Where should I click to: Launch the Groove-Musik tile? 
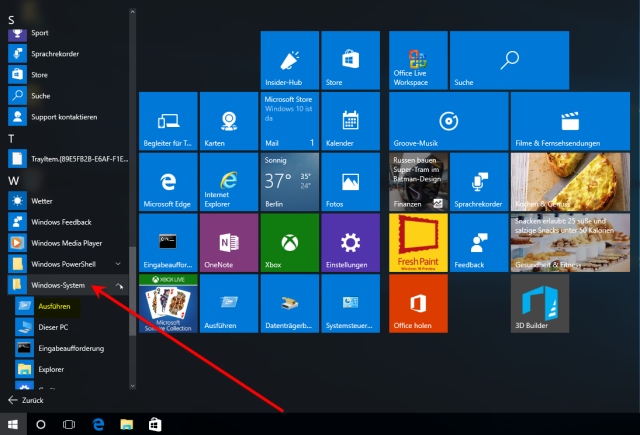[x=418, y=122]
